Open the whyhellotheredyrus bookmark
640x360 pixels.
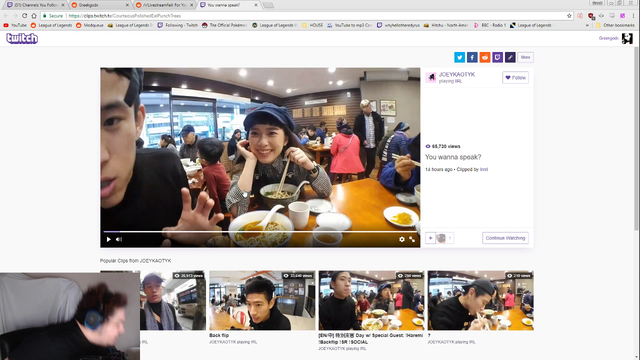click(x=398, y=25)
